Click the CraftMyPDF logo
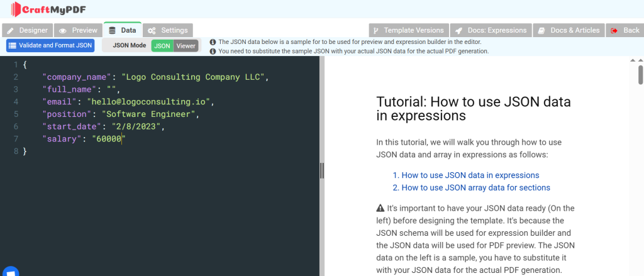Image resolution: width=644 pixels, height=276 pixels. tap(48, 9)
